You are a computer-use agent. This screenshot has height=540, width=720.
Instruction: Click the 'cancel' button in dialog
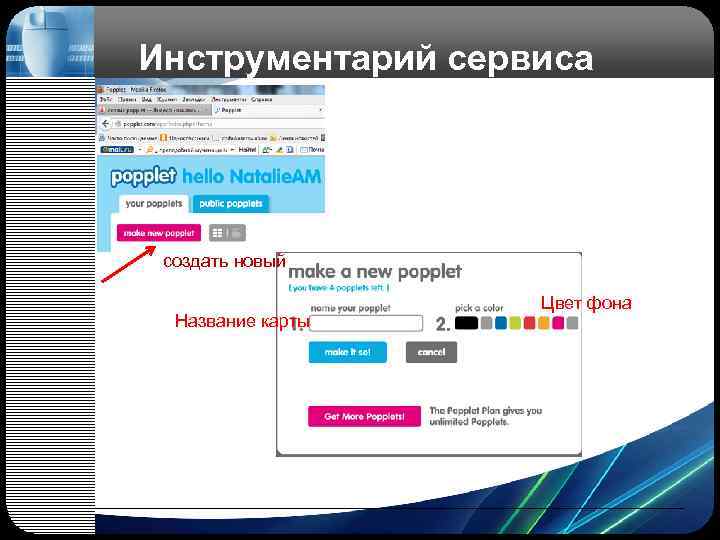tap(431, 352)
